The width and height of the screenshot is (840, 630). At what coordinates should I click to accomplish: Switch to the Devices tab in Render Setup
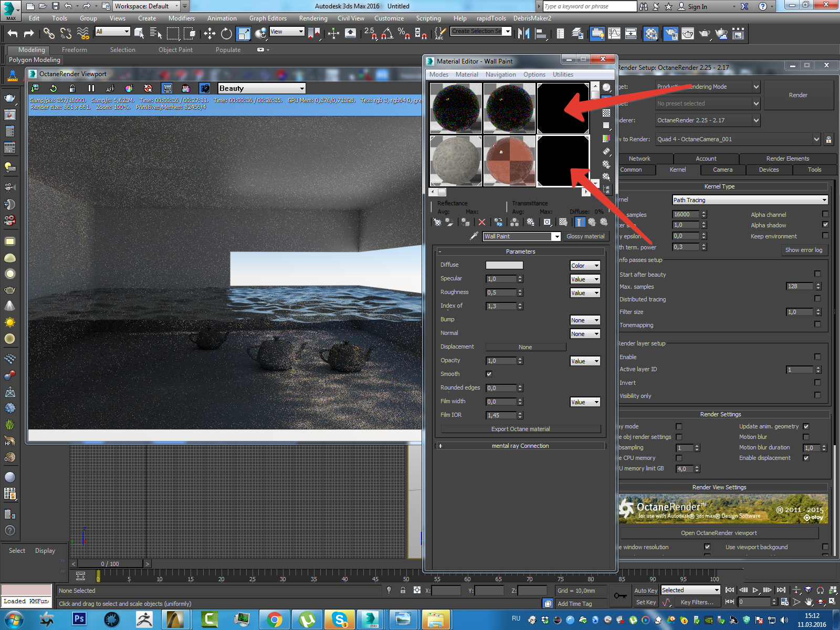(x=769, y=170)
